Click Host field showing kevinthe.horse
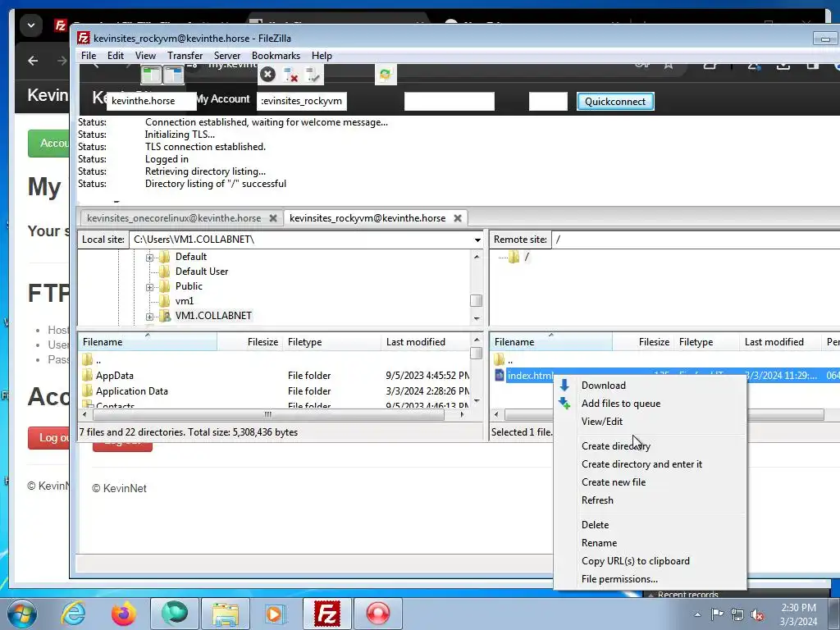 pyautogui.click(x=152, y=101)
